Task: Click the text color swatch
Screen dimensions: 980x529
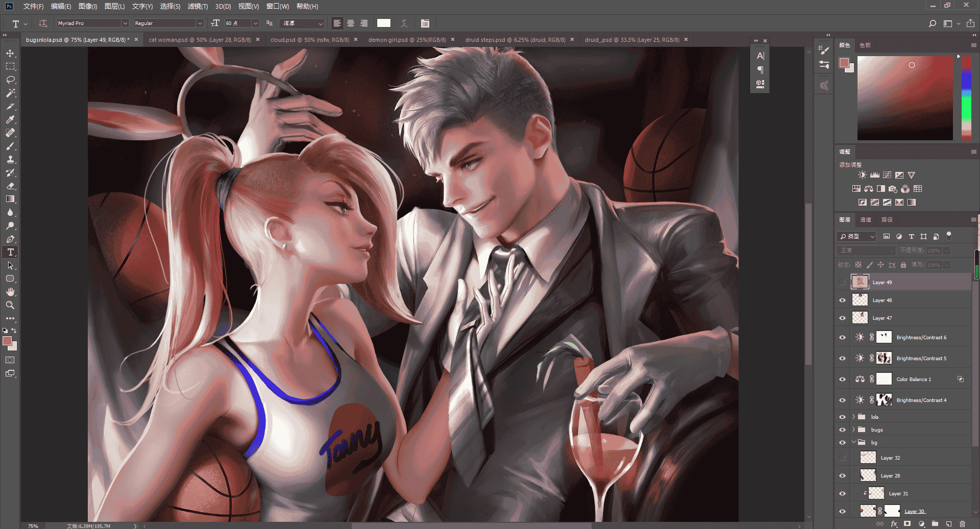Action: tap(384, 23)
